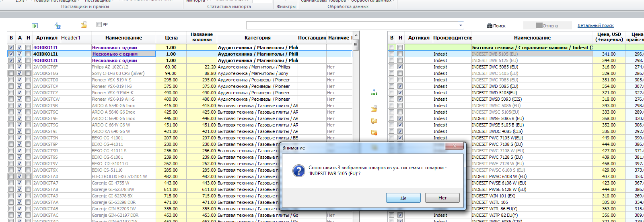This screenshot has width=644, height=222.
Task: Click the 611.00 price for Gorenje GI-62378 BW
Action: point(171,189)
